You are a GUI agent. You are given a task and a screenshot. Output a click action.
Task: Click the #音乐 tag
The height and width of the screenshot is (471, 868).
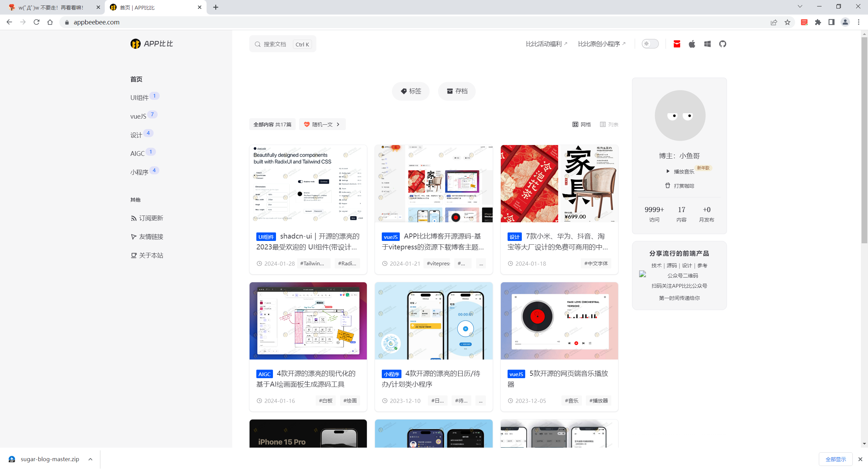click(572, 401)
